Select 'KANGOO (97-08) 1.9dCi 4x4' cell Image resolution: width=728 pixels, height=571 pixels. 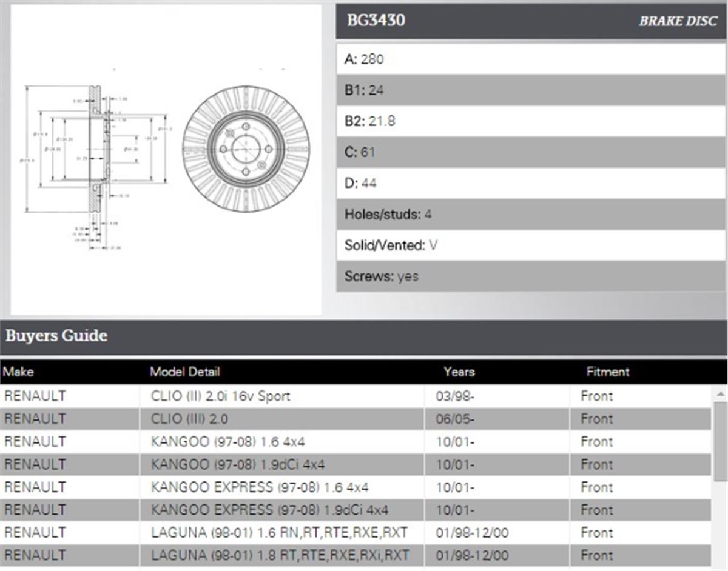pos(282,464)
